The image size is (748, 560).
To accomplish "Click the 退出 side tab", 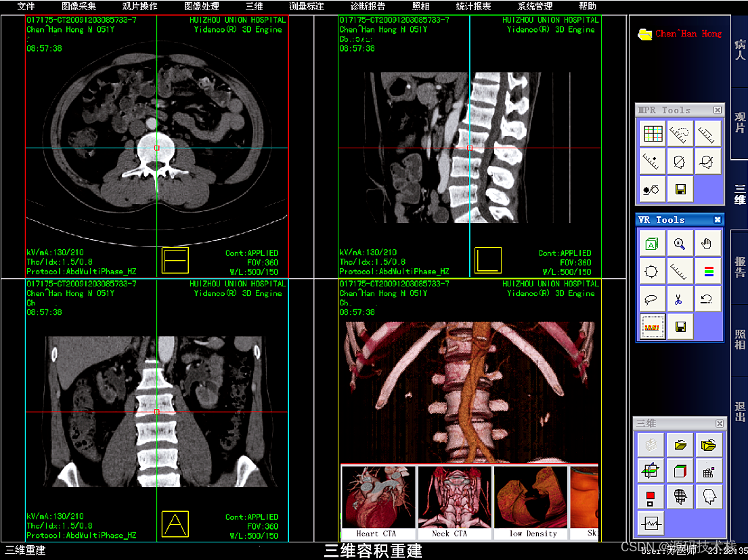I will [739, 412].
